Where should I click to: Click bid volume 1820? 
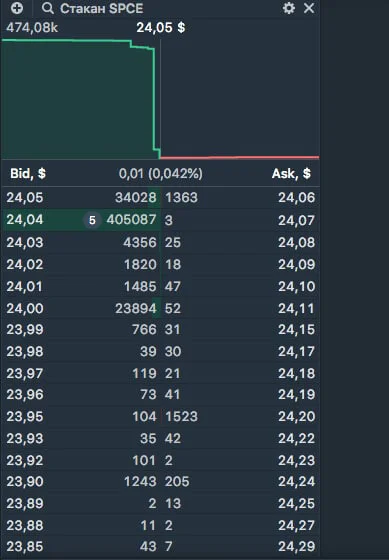tap(140, 265)
